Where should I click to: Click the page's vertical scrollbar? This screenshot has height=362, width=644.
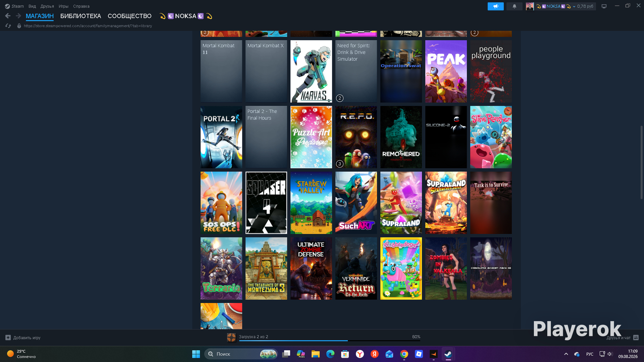(x=641, y=162)
